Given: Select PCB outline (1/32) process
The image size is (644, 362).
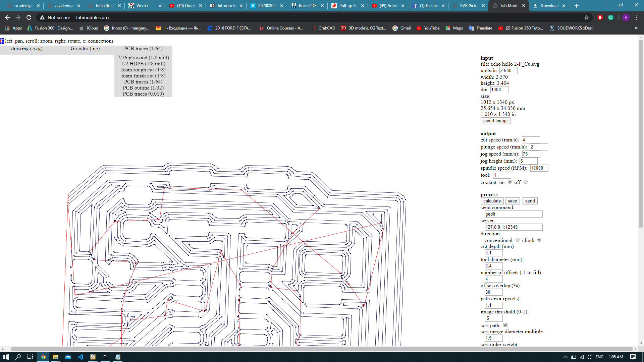Looking at the screenshot, I should pos(143,88).
